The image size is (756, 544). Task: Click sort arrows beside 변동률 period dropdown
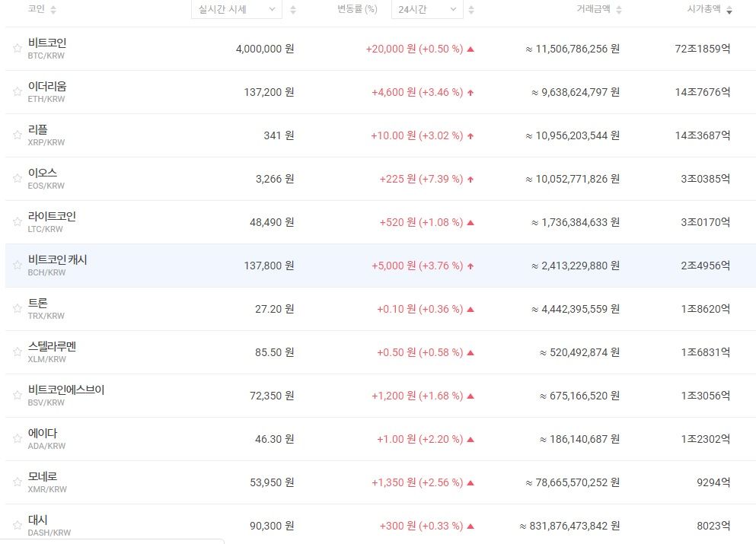tap(471, 10)
